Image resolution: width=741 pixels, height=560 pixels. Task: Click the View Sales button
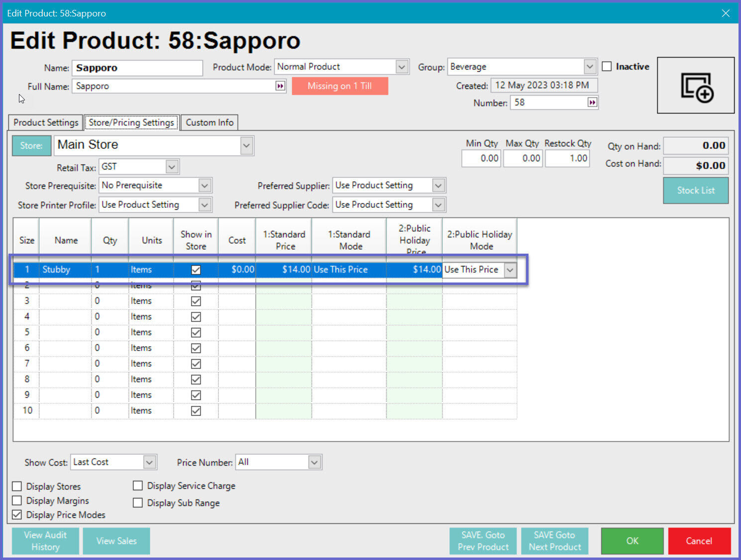pos(116,541)
